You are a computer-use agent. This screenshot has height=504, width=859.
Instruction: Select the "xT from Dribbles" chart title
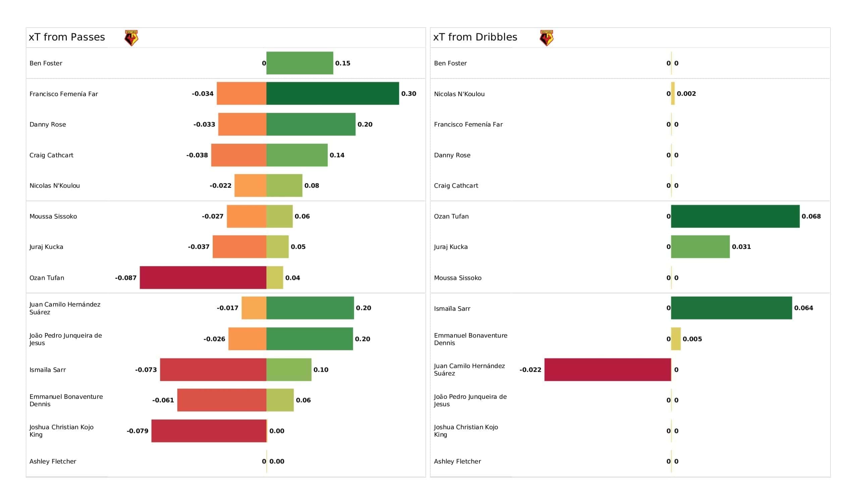point(475,37)
